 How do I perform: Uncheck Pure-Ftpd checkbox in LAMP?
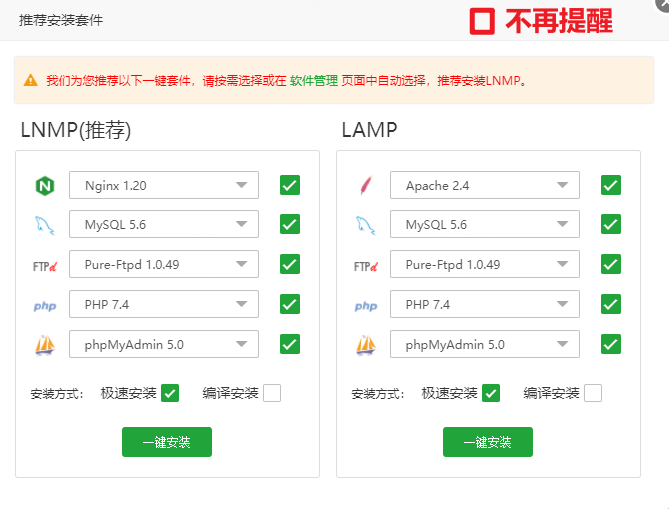click(611, 264)
